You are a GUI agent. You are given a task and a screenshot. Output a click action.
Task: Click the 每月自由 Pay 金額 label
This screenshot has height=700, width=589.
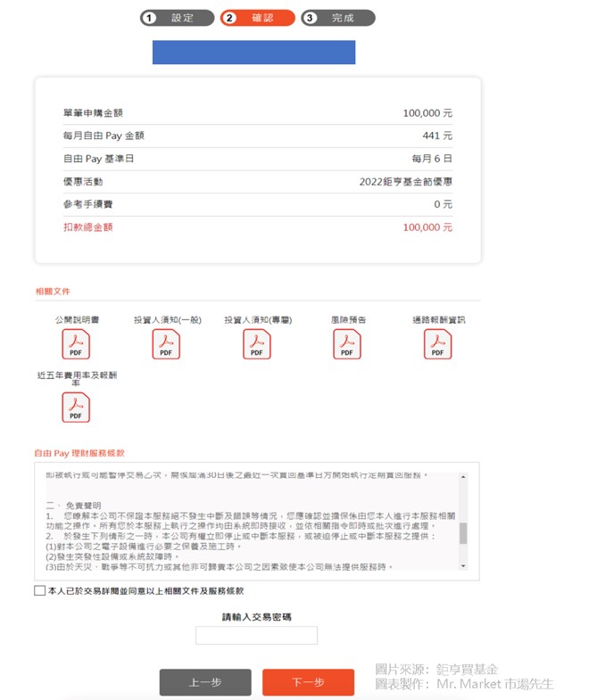[104, 136]
